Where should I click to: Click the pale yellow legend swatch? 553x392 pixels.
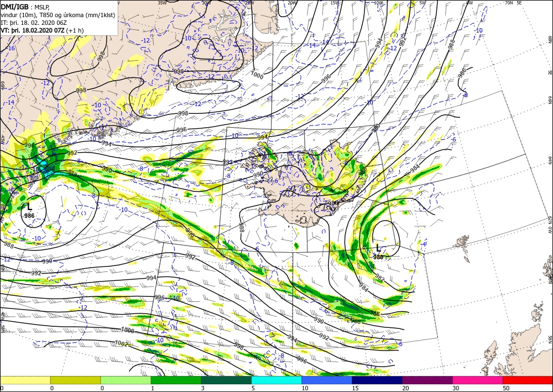[x=25, y=380]
